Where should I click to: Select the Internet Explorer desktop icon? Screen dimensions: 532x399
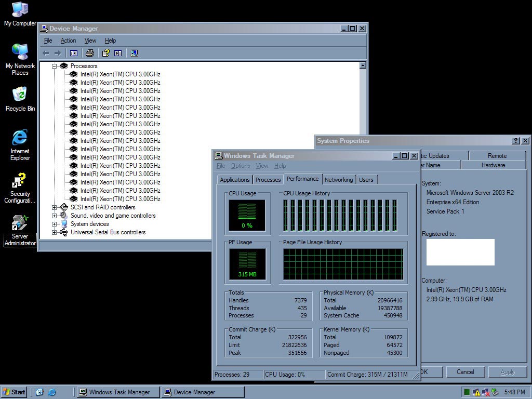20,145
